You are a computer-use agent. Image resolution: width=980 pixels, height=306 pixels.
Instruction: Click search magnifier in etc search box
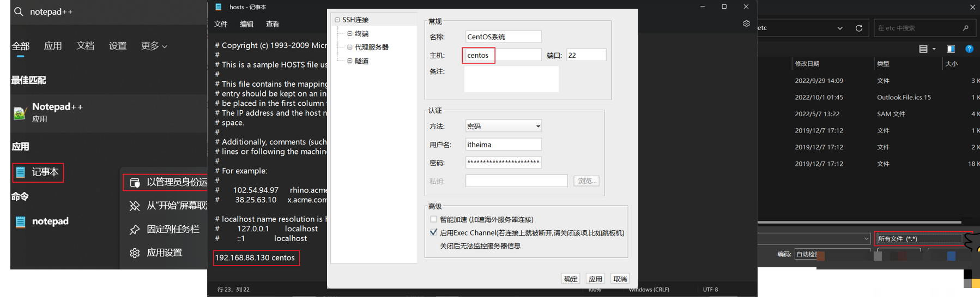(965, 28)
